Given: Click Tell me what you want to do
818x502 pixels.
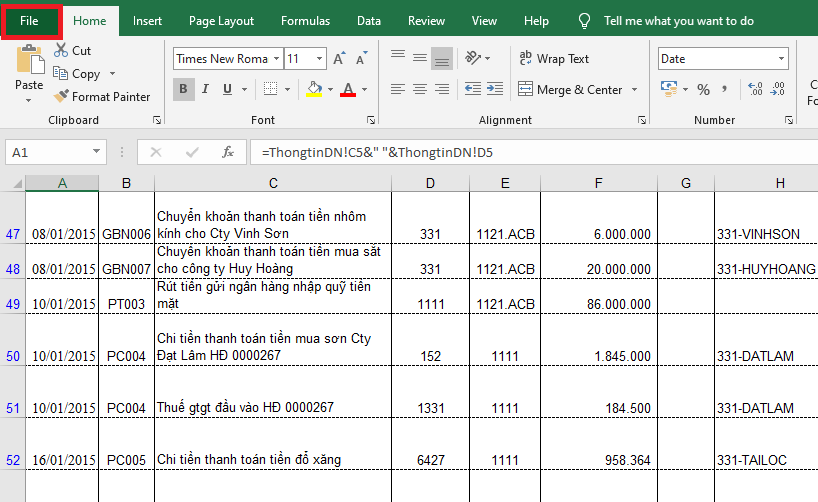Looking at the screenshot, I should point(678,20).
